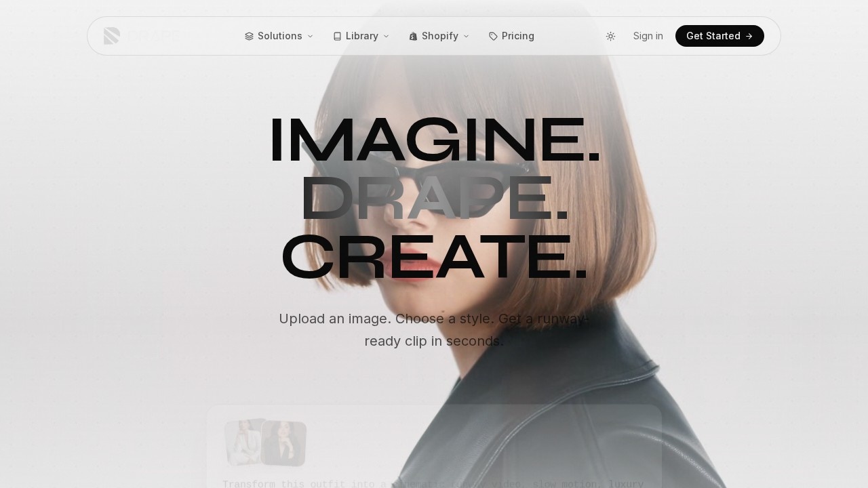Click the Shopify bag icon
868x488 pixels.
click(413, 36)
